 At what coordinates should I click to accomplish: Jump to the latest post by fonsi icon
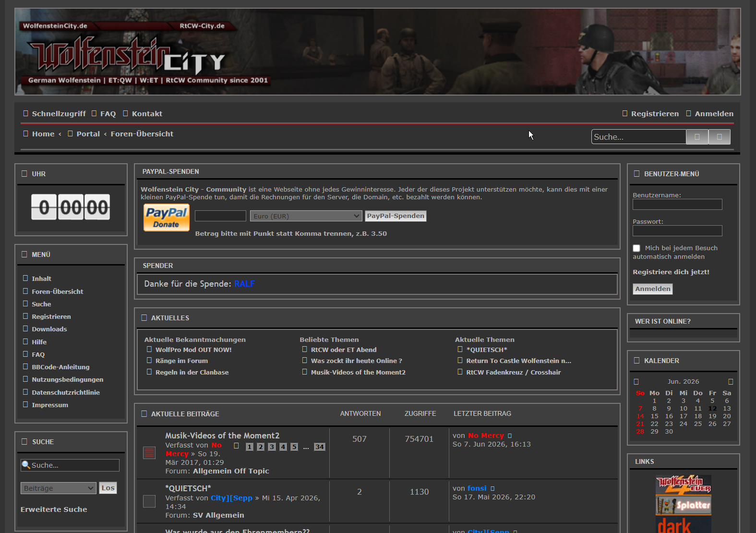coord(492,489)
